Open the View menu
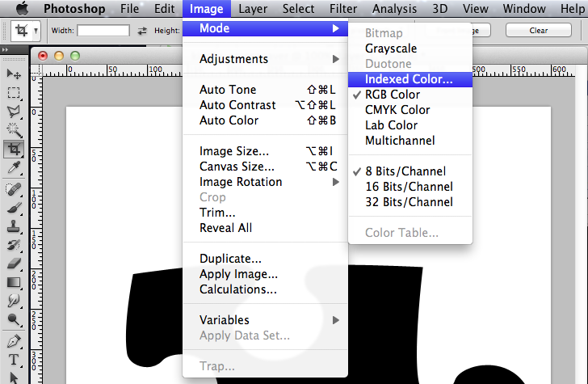588x384 pixels. coord(475,8)
